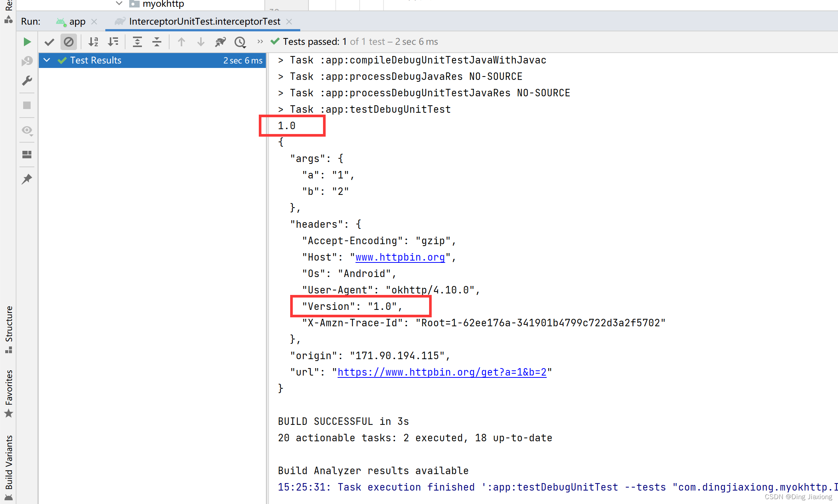Viewport: 838px width, 504px height.
Task: Open the Structure side panel
Action: tap(9, 330)
